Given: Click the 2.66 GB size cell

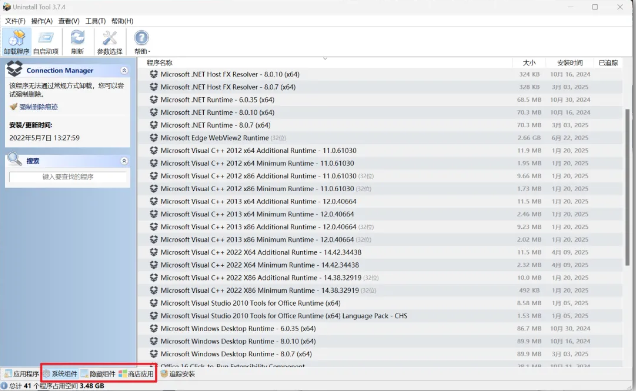Looking at the screenshot, I should point(529,138).
